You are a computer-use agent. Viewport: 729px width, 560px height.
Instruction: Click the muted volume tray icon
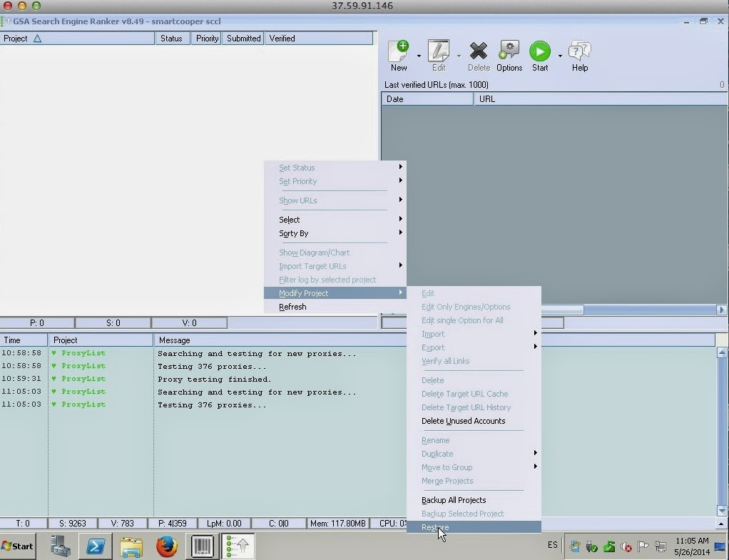(x=626, y=546)
